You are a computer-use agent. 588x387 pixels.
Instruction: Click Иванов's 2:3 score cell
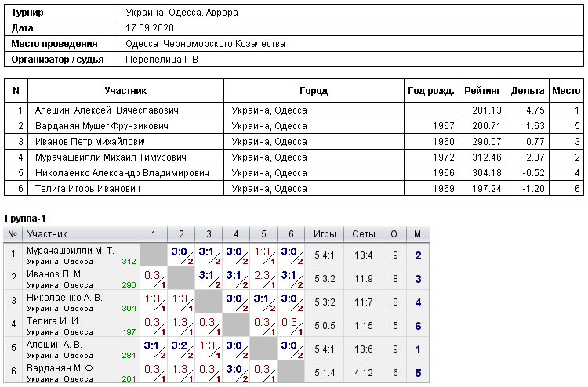263,279
